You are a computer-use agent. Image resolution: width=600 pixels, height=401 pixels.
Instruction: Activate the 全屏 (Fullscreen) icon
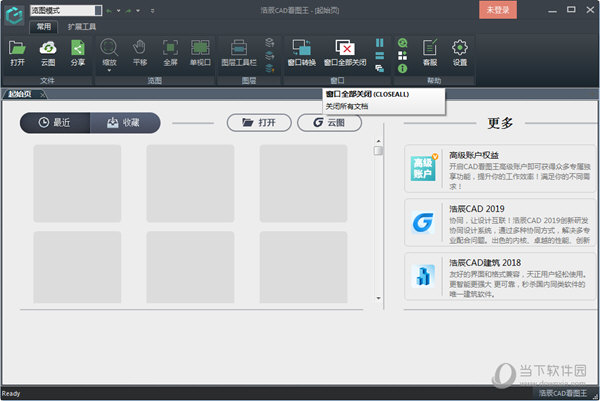point(170,51)
